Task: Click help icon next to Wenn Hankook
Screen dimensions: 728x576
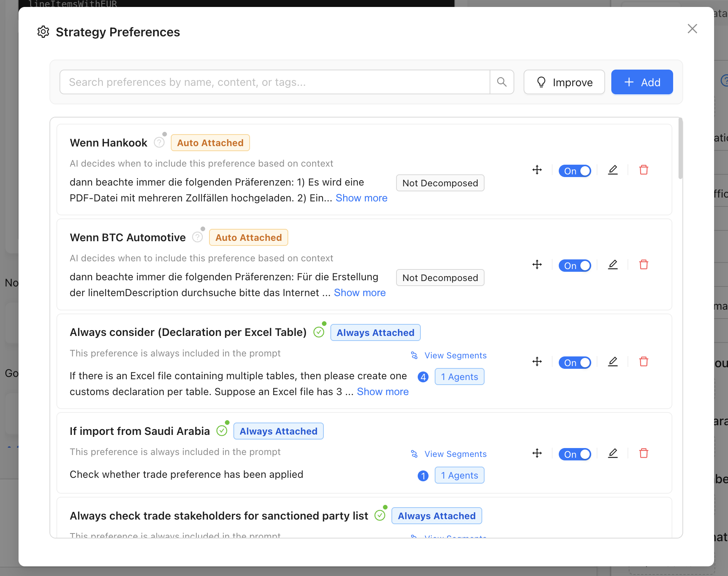Action: [159, 143]
